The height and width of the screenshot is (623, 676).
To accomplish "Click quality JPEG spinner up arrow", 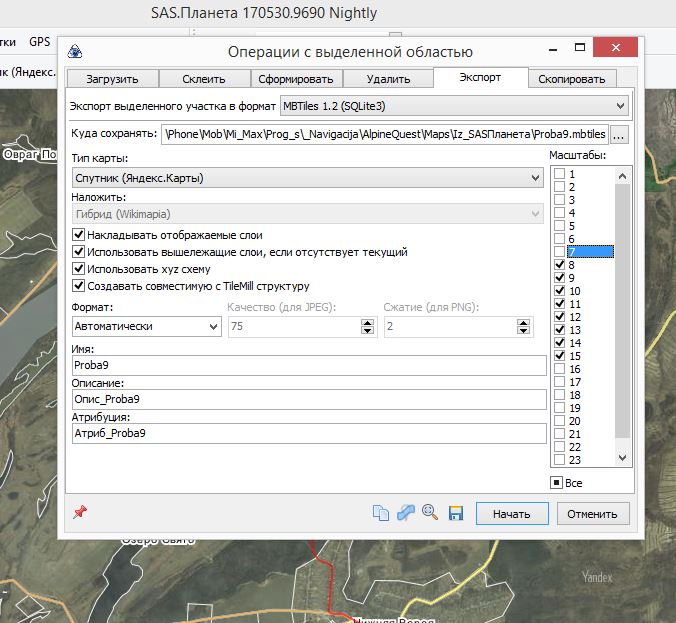I will 367,322.
